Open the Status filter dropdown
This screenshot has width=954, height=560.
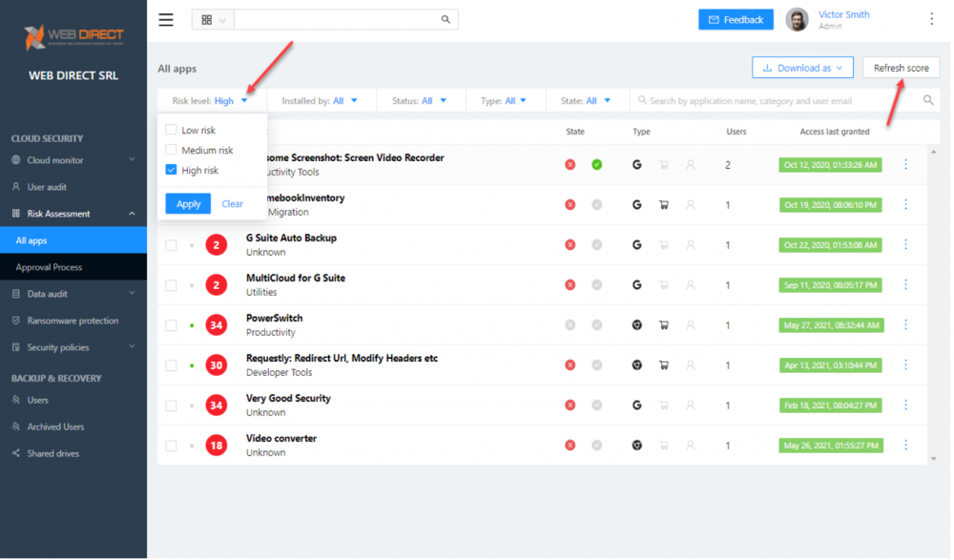click(x=421, y=101)
